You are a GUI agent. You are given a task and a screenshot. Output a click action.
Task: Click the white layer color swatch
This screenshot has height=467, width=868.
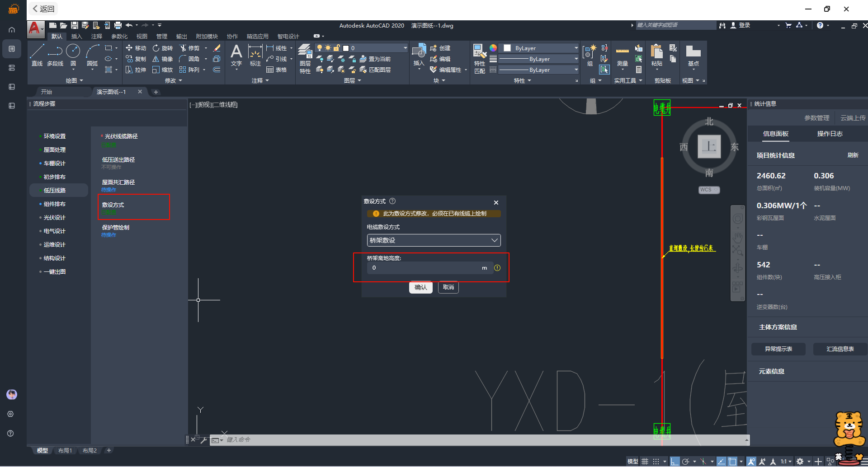[x=346, y=48]
